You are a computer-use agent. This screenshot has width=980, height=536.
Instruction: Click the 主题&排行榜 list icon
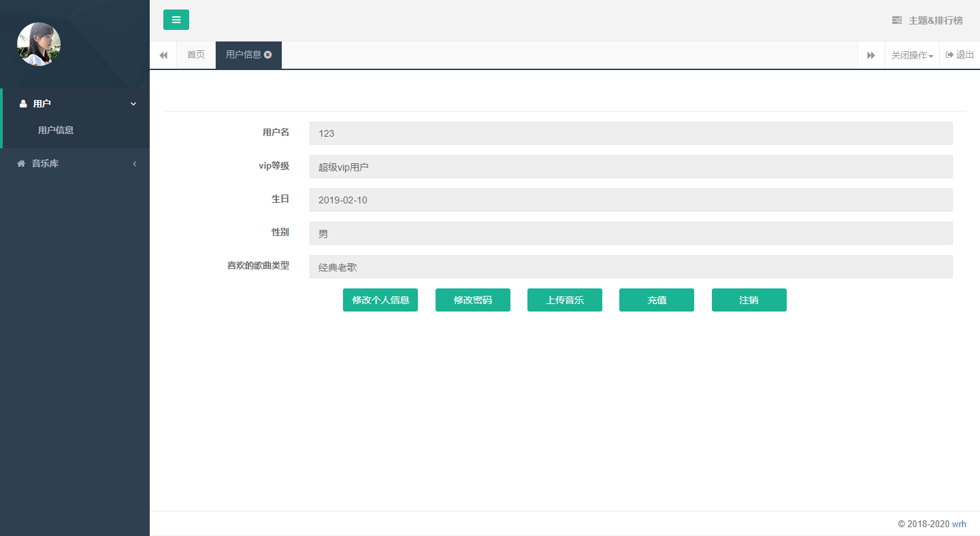pos(897,20)
